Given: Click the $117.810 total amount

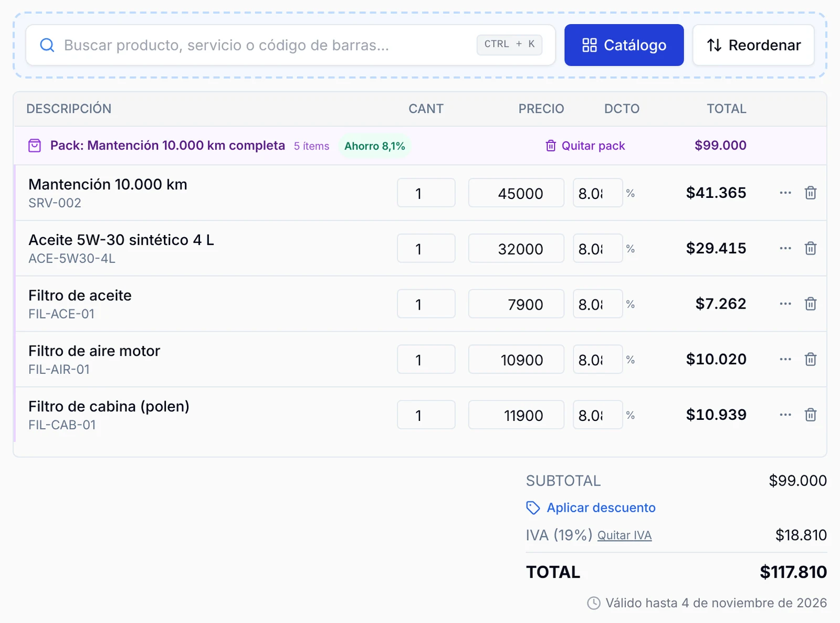Looking at the screenshot, I should [793, 572].
